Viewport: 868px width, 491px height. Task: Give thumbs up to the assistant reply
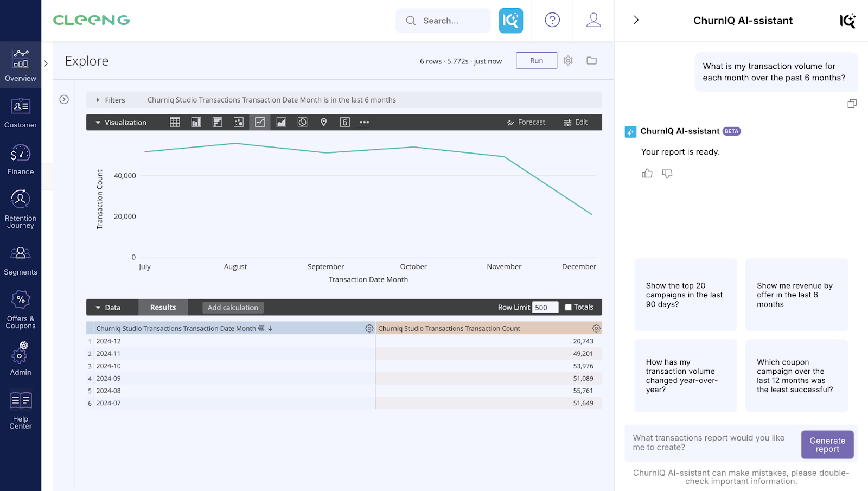click(647, 174)
